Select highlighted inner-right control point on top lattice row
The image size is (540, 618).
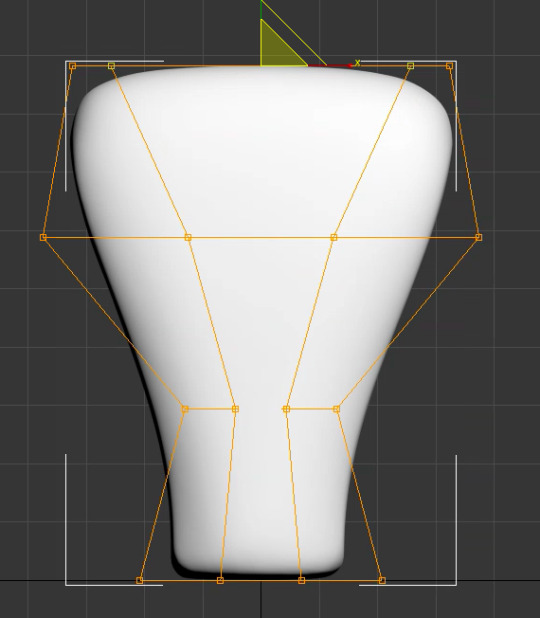[x=410, y=66]
